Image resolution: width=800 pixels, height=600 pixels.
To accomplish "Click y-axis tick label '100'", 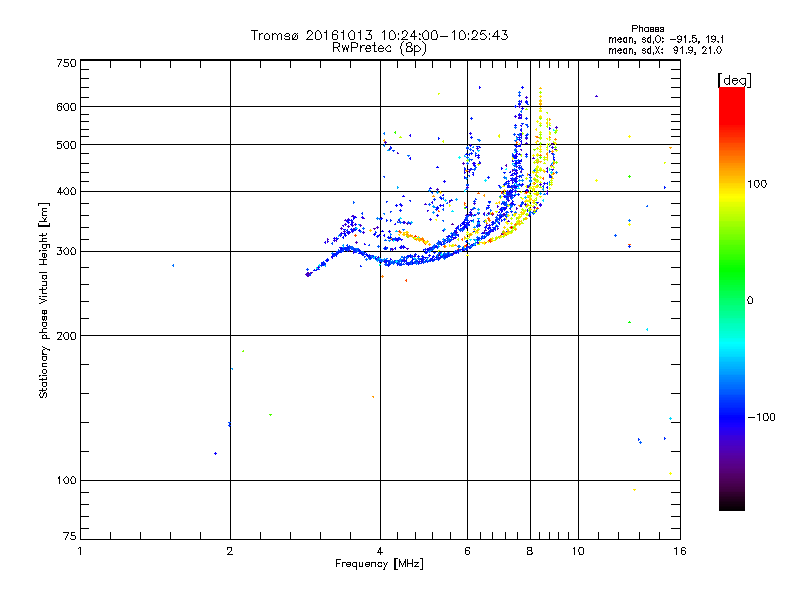I will point(66,481).
